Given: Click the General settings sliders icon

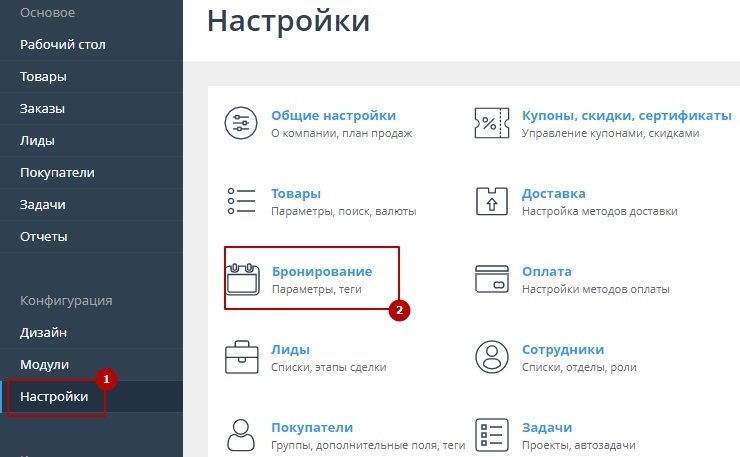Looking at the screenshot, I should (x=242, y=124).
